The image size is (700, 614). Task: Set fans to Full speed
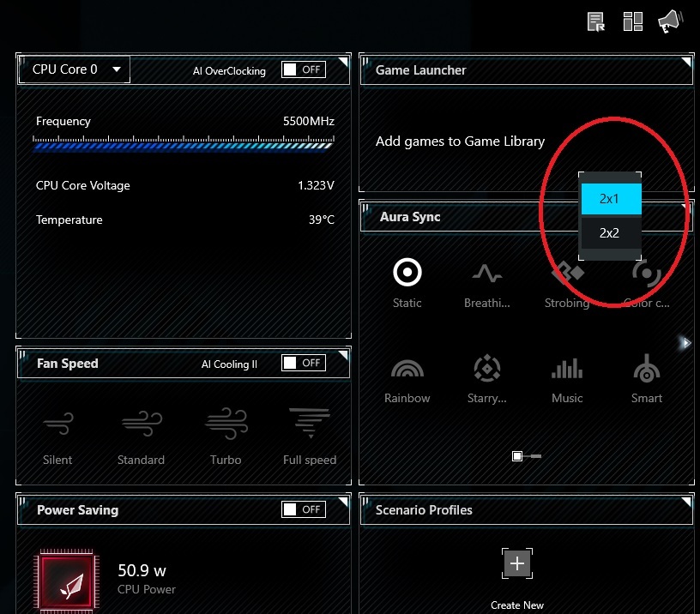point(310,437)
